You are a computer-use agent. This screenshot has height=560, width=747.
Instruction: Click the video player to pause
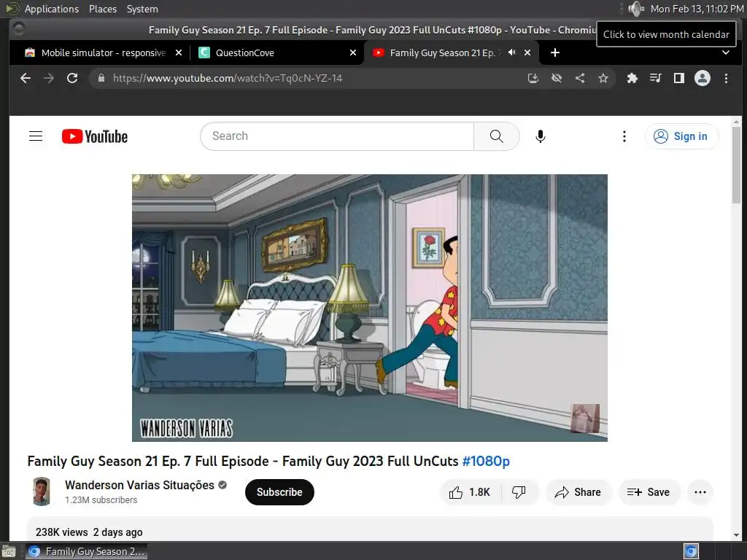(370, 308)
